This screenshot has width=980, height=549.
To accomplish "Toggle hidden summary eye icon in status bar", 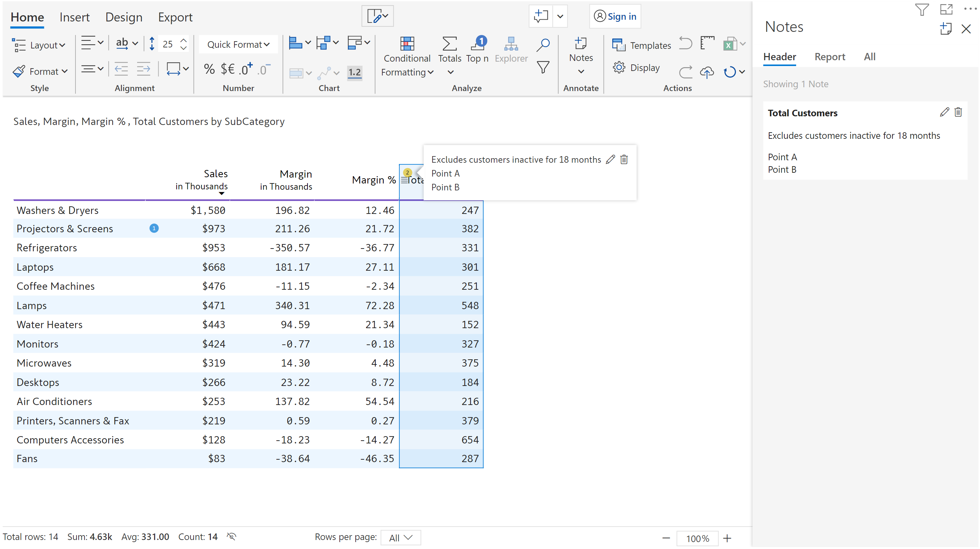I will 231,537.
